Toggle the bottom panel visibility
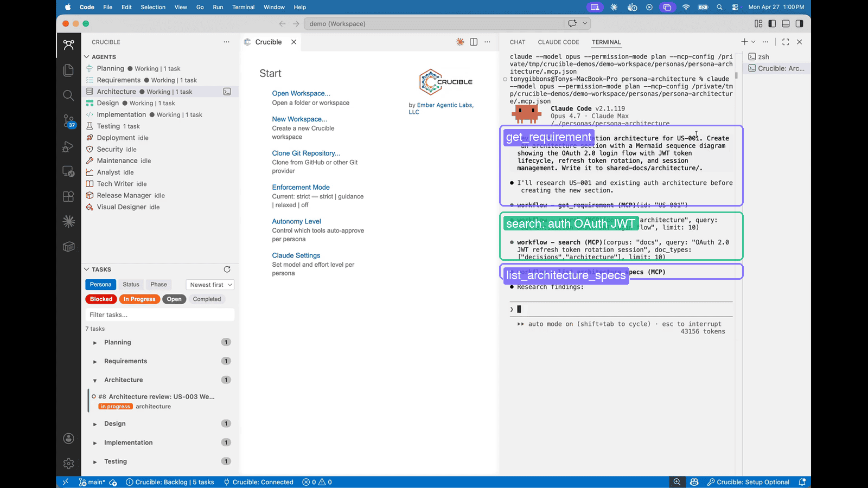868x488 pixels. tap(786, 24)
